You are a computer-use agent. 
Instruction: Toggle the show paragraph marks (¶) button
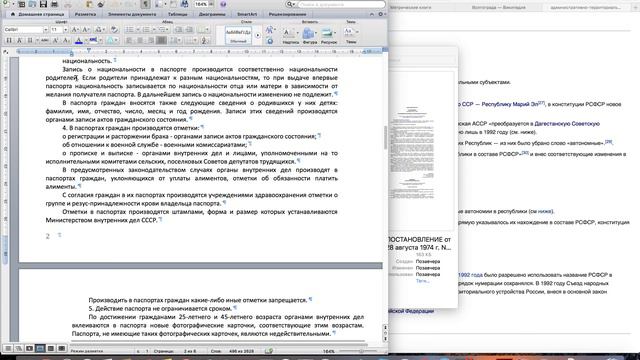pyautogui.click(x=145, y=4)
